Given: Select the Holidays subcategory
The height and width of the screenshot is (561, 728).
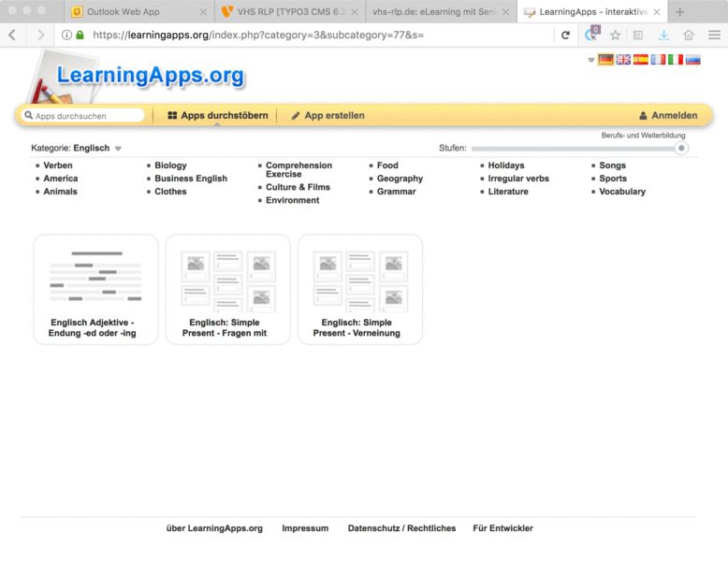Looking at the screenshot, I should 506,165.
